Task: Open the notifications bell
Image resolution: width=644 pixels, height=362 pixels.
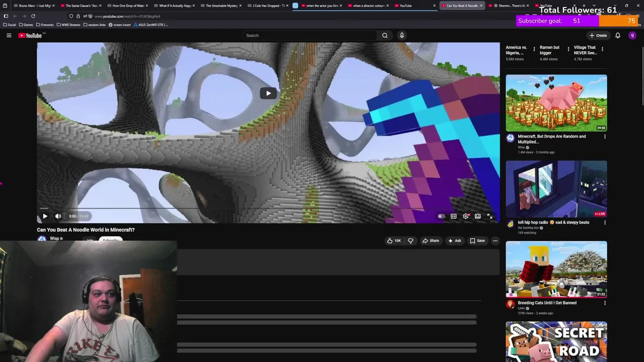Action: [618, 35]
